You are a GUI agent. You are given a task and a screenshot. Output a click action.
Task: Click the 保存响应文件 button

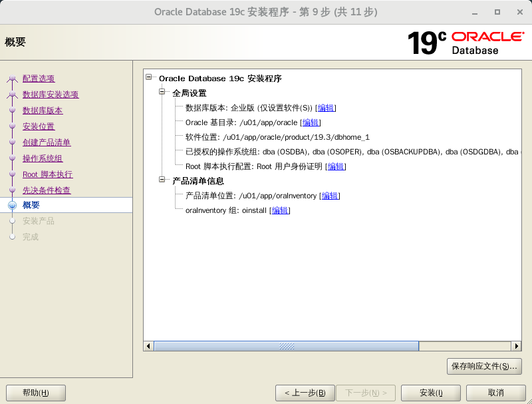[484, 366]
